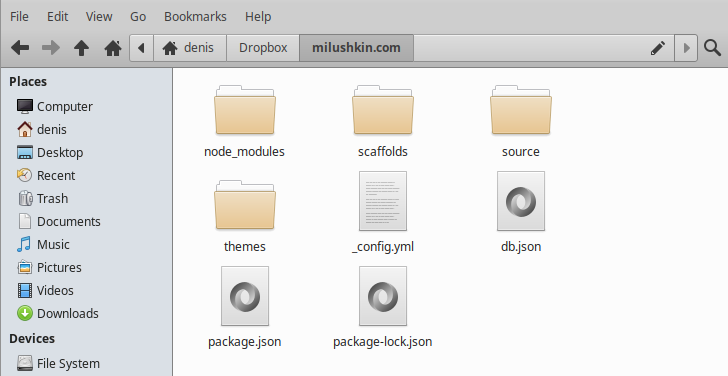Select the themes folder icon
The width and height of the screenshot is (728, 376).
coord(245,205)
